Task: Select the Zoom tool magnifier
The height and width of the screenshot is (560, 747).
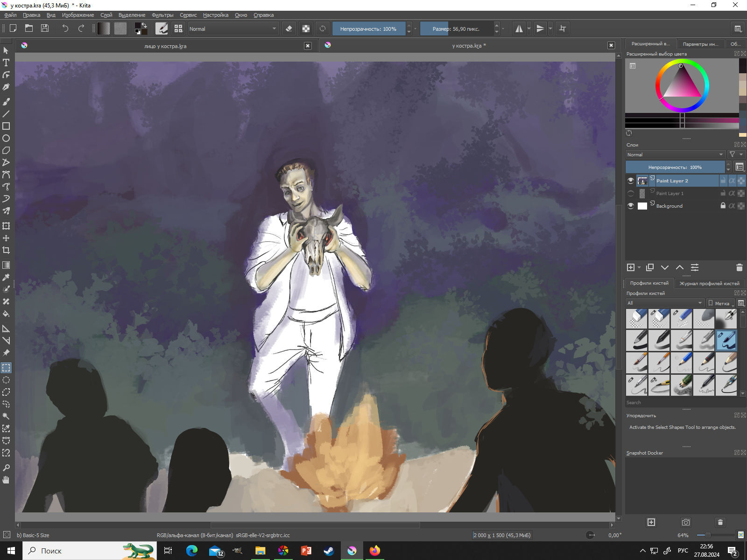Action: 6,468
